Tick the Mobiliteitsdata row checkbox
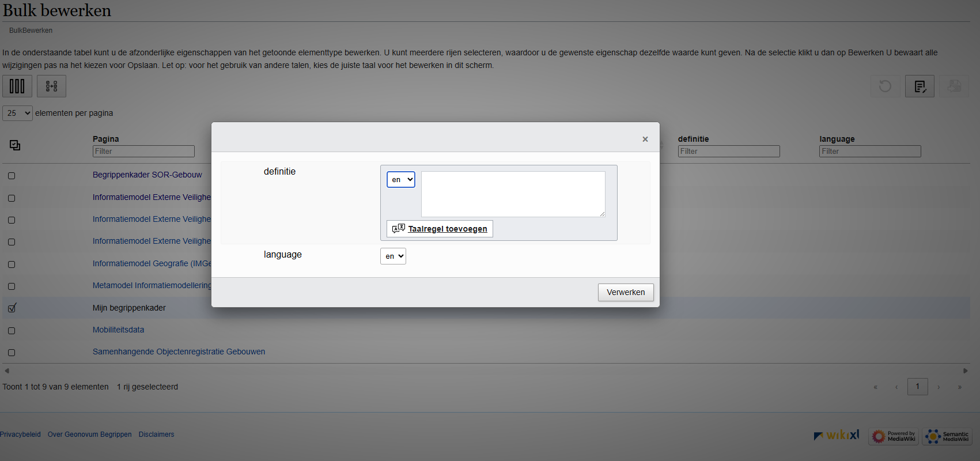The image size is (980, 461). point(12,331)
